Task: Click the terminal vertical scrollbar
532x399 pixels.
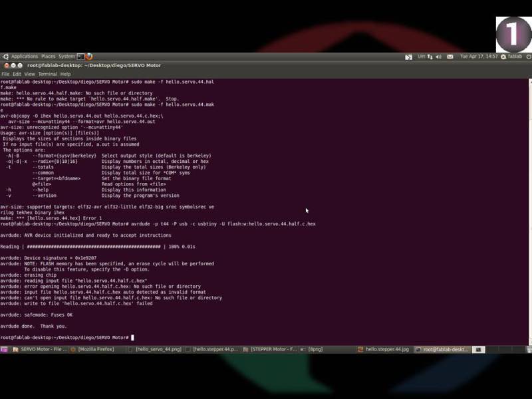Action: click(x=530, y=211)
